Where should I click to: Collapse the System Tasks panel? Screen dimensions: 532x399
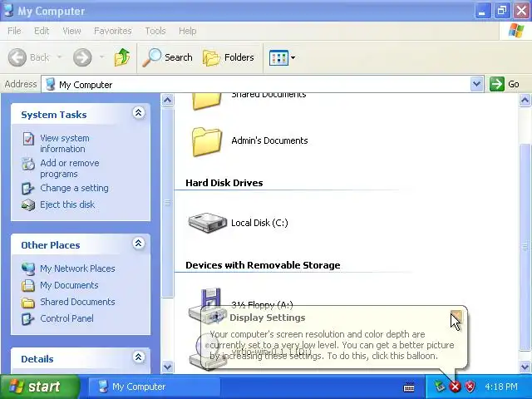coord(139,113)
